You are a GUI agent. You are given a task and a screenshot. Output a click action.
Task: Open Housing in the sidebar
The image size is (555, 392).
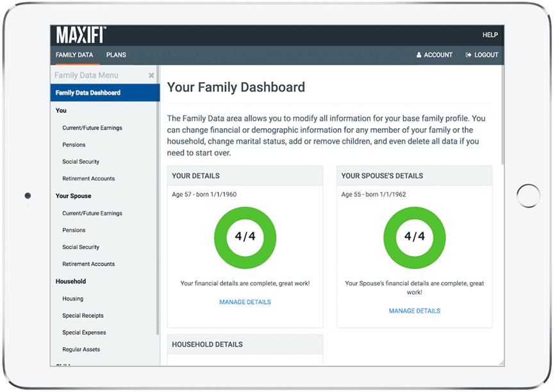pyautogui.click(x=72, y=298)
